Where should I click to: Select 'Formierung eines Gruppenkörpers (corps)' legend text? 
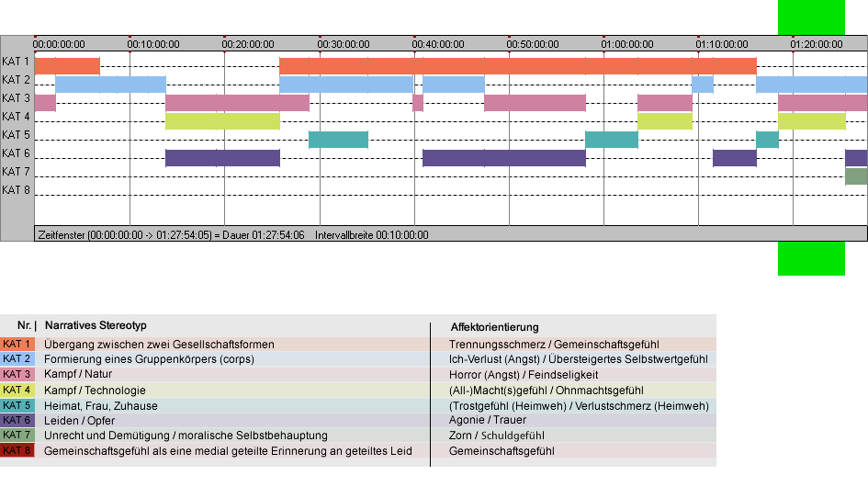tap(150, 359)
